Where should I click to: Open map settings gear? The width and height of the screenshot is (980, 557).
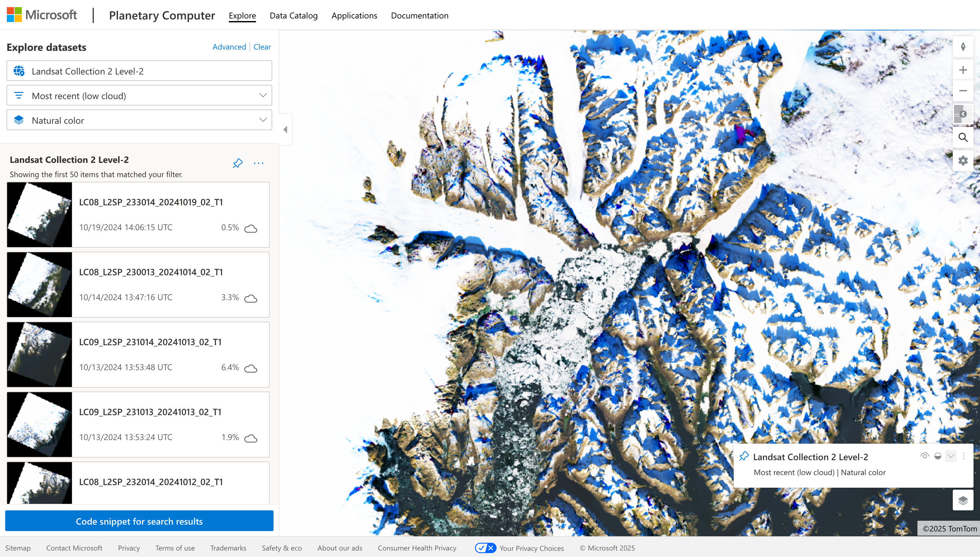963,161
